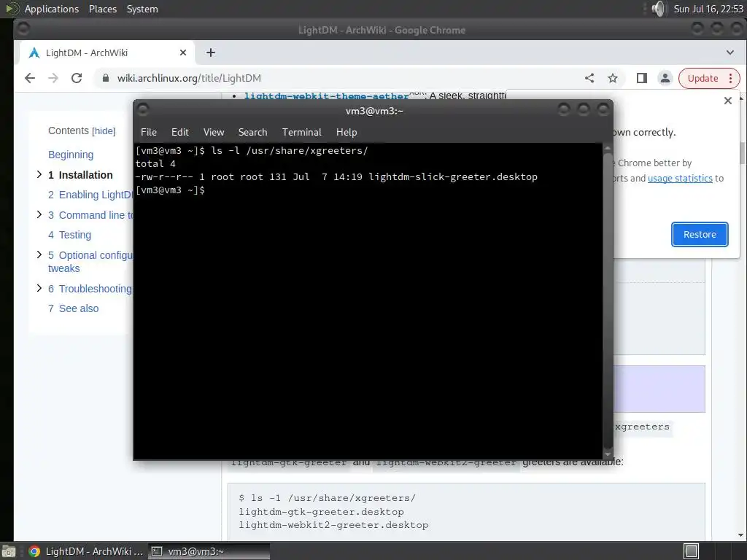The width and height of the screenshot is (747, 560).
Task: Open the terminal Edit menu
Action: [179, 133]
